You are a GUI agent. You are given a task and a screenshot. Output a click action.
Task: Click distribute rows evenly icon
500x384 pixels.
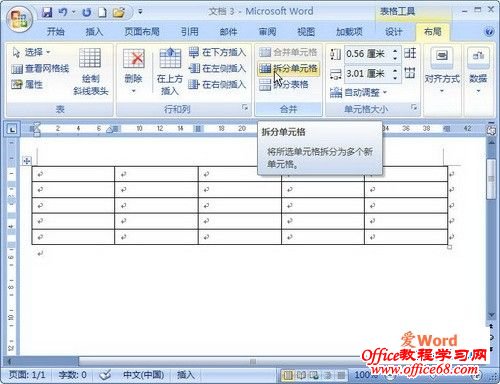[410, 53]
